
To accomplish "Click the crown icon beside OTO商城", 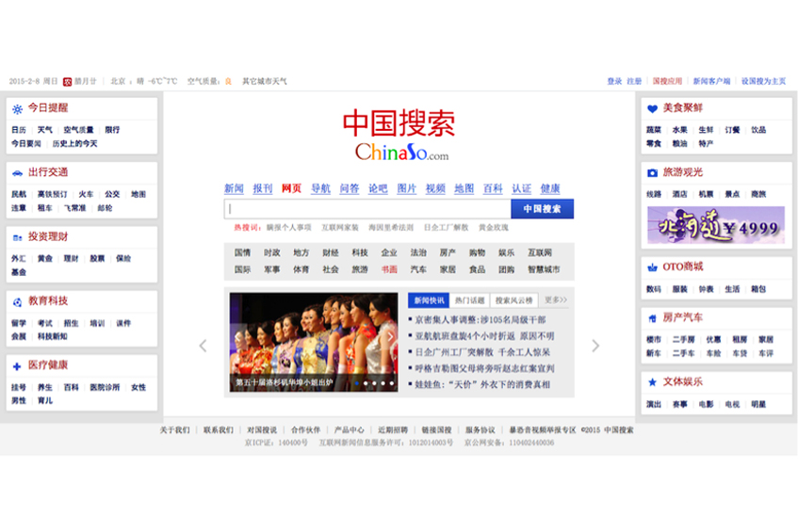I will pyautogui.click(x=652, y=267).
